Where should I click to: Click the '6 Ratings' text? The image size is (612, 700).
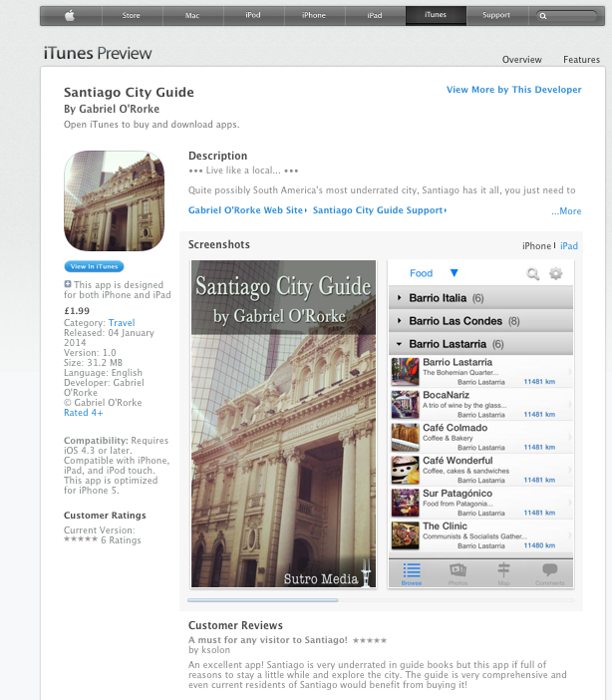tap(121, 540)
